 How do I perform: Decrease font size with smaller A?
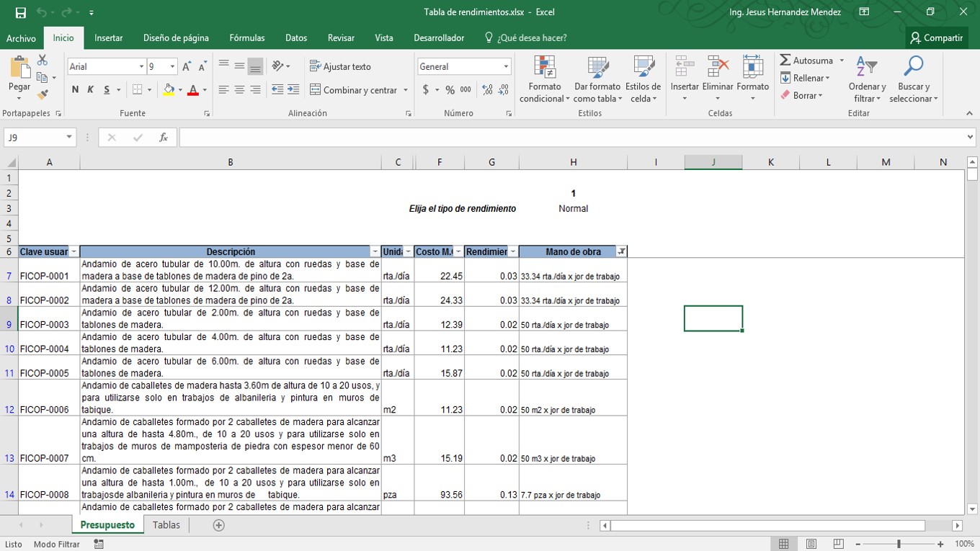pos(202,66)
